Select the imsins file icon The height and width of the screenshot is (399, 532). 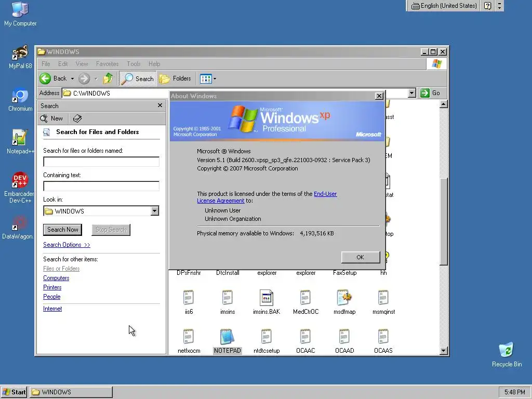tap(228, 302)
